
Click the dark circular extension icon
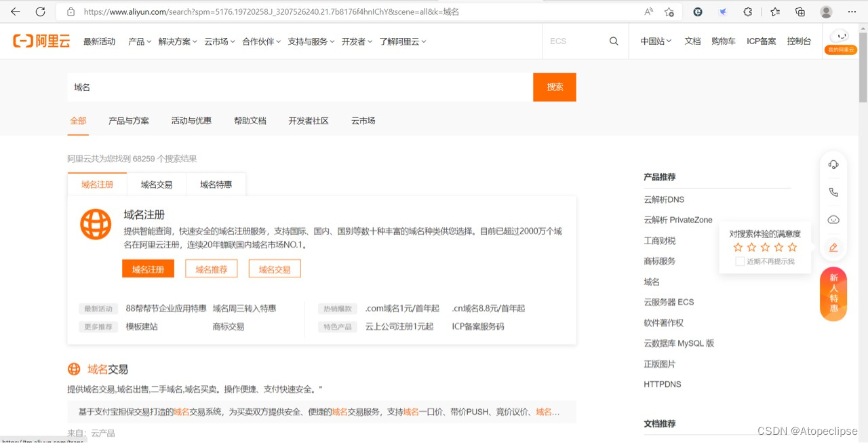[698, 12]
